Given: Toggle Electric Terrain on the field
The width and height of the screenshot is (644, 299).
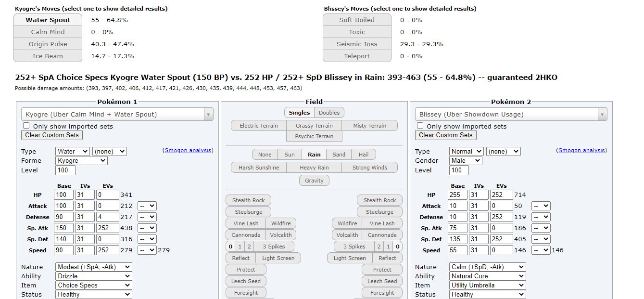Looking at the screenshot, I should (259, 126).
